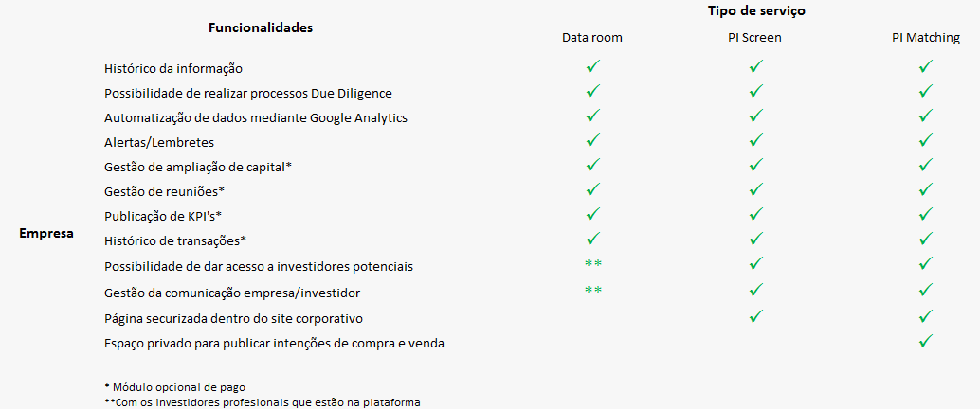Click PI Screen checkmark for Histórico de transações
Viewport: 980px width, 409px height.
(755, 239)
